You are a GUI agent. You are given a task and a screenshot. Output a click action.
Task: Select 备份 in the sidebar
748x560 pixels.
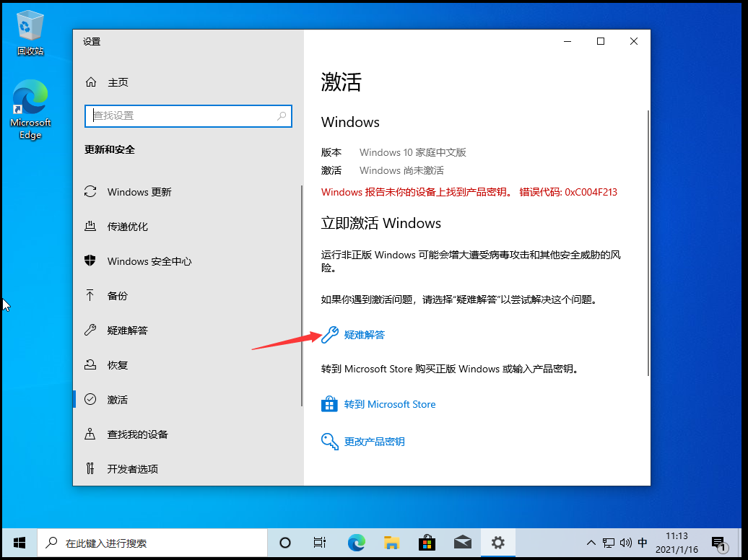click(188, 296)
